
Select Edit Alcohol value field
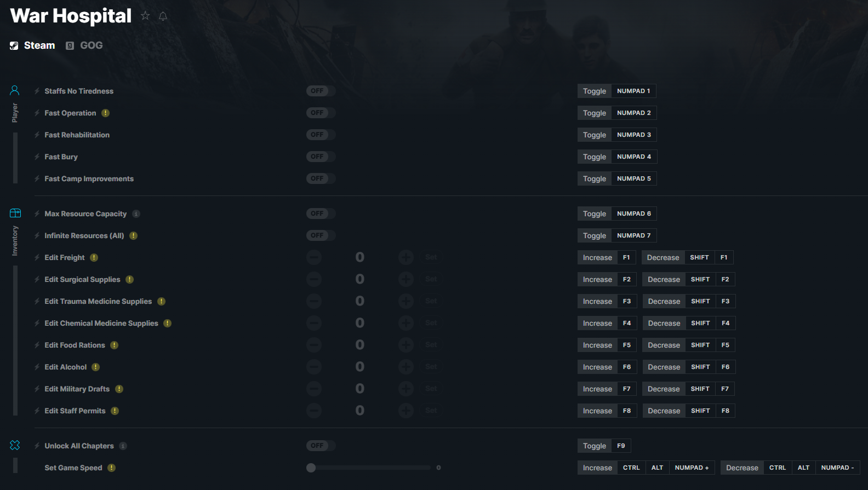pos(360,367)
